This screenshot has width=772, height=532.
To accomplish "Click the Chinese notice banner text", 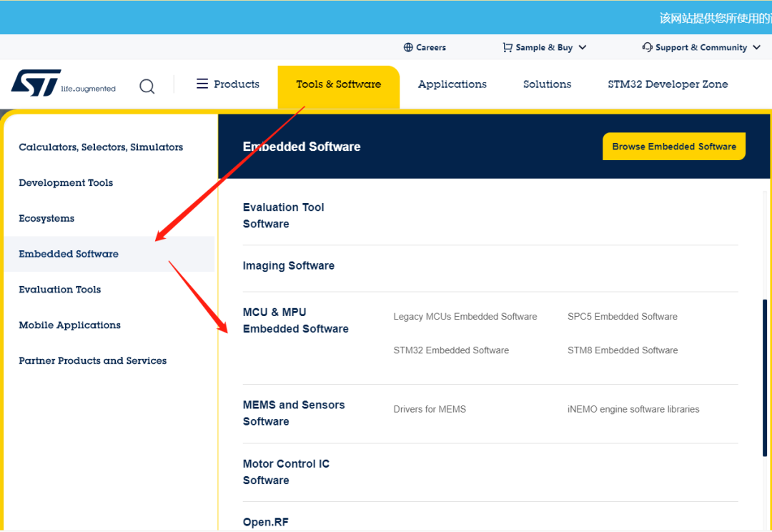I will (716, 18).
